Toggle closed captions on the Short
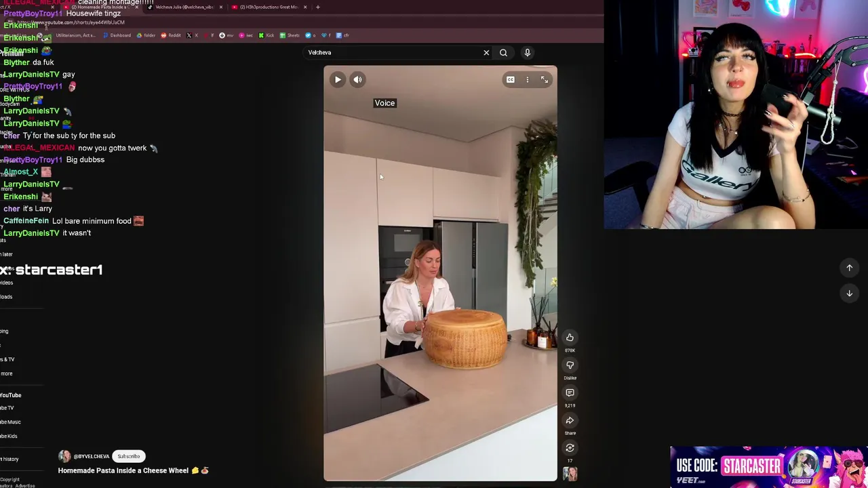Image resolution: width=868 pixels, height=488 pixels. point(510,79)
